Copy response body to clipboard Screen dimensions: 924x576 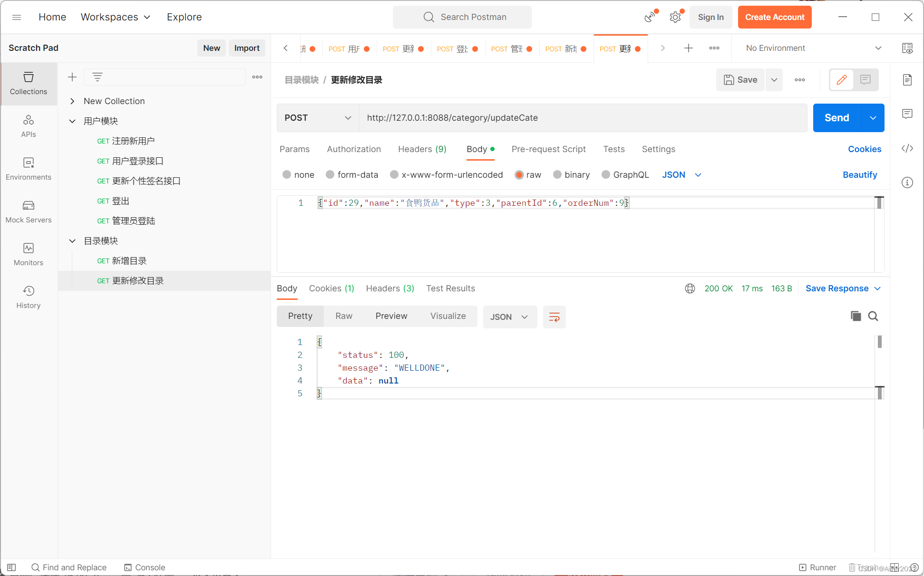click(x=856, y=316)
